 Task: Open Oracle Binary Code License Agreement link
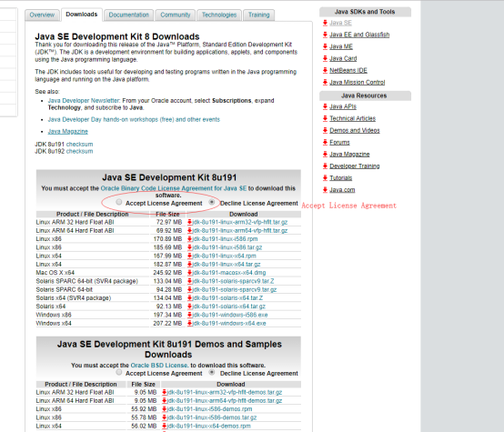click(174, 188)
